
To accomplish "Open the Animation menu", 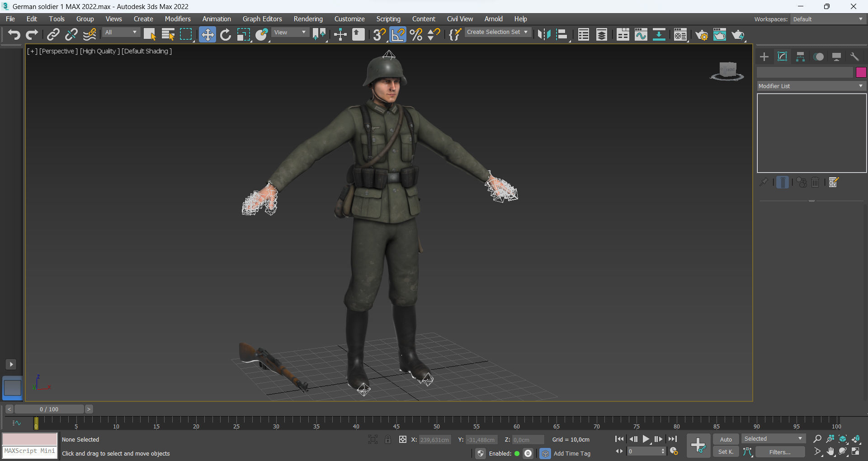I will [217, 19].
